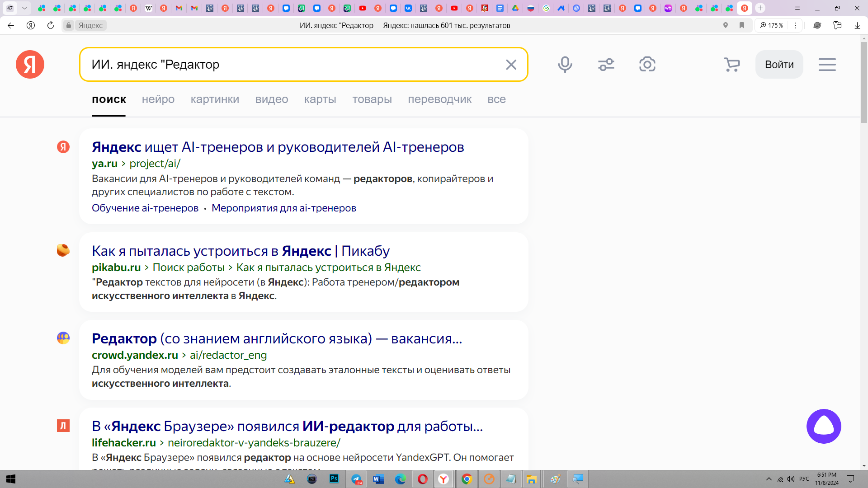Viewport: 868px width, 488px height.
Task: Click the Yandex logo beside the search box
Action: (30, 64)
